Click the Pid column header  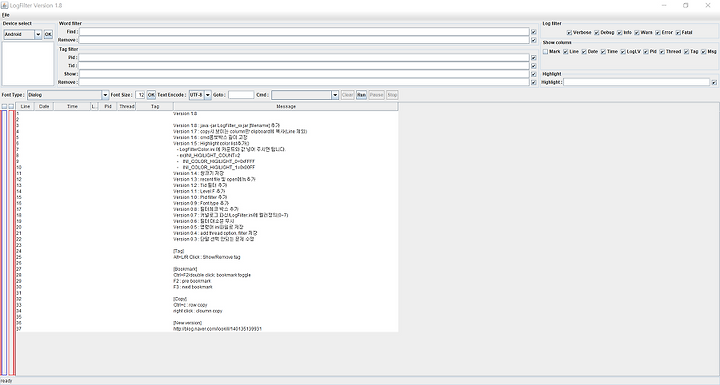[x=107, y=107]
